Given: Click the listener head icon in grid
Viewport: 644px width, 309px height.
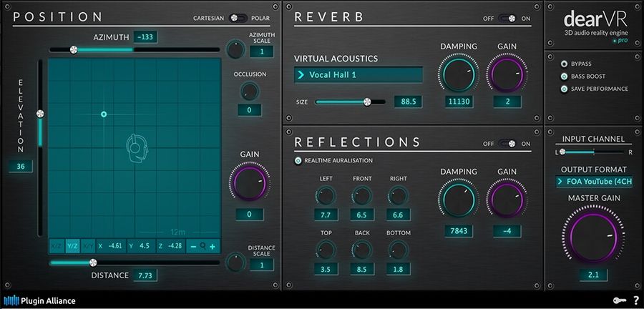Looking at the screenshot, I should coord(137,148).
